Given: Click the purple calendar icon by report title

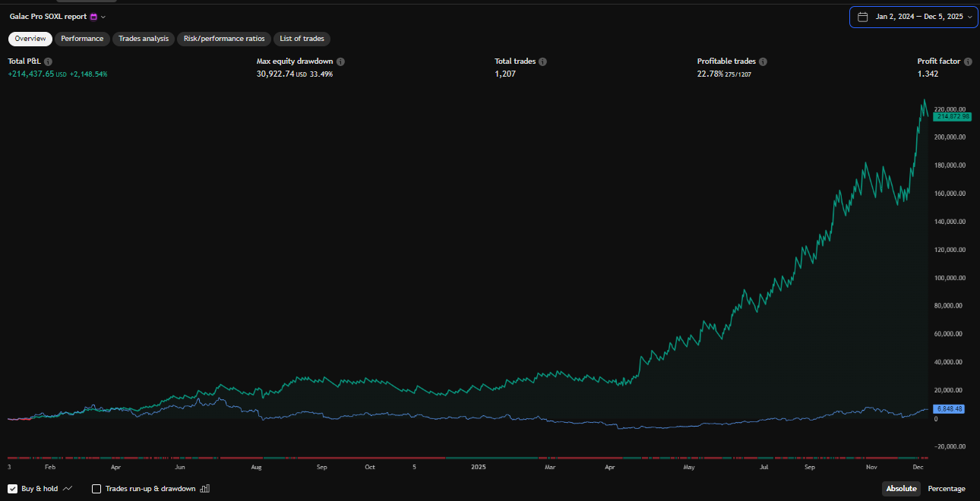Looking at the screenshot, I should (93, 17).
